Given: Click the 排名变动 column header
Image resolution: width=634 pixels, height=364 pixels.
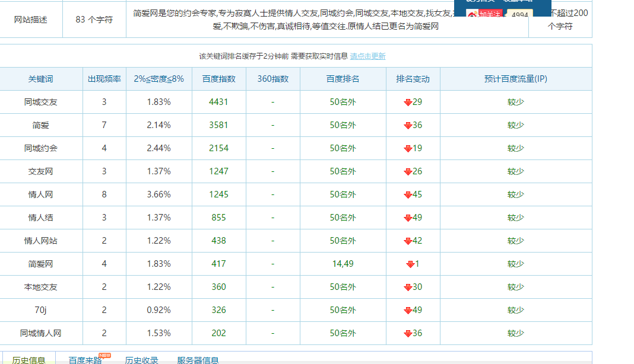Looking at the screenshot, I should point(413,79).
